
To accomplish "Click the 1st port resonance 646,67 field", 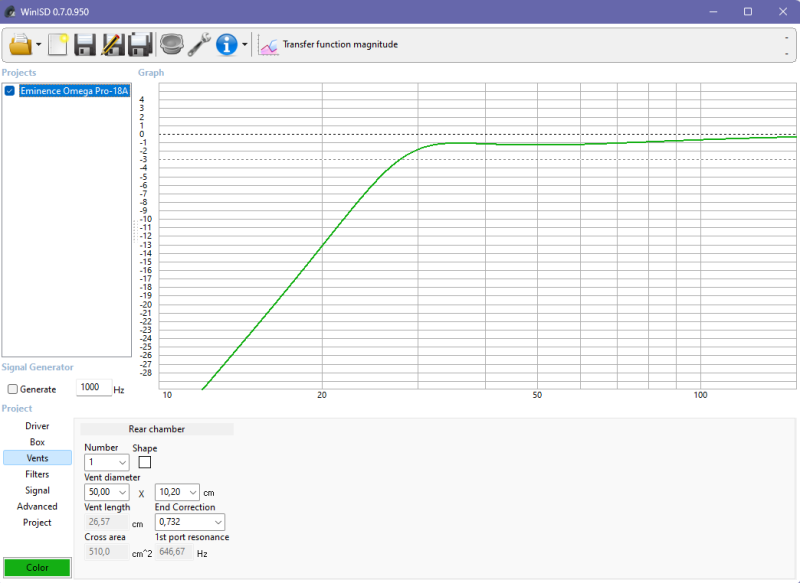I will pyautogui.click(x=174, y=552).
